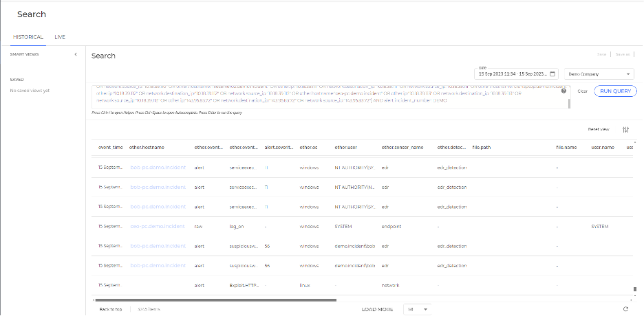Sort by event_time column header
Screen dimensions: 644x316
click(x=110, y=147)
